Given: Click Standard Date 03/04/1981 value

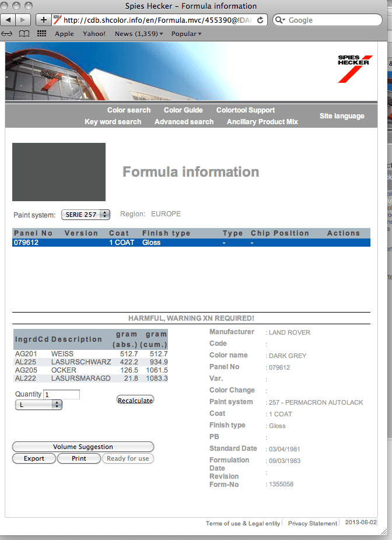Looking at the screenshot, I should (284, 449).
